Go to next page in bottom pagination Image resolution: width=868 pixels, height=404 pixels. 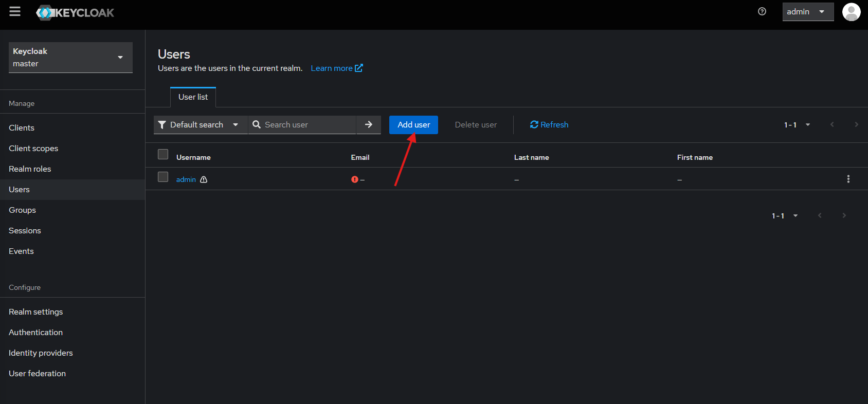pyautogui.click(x=844, y=215)
